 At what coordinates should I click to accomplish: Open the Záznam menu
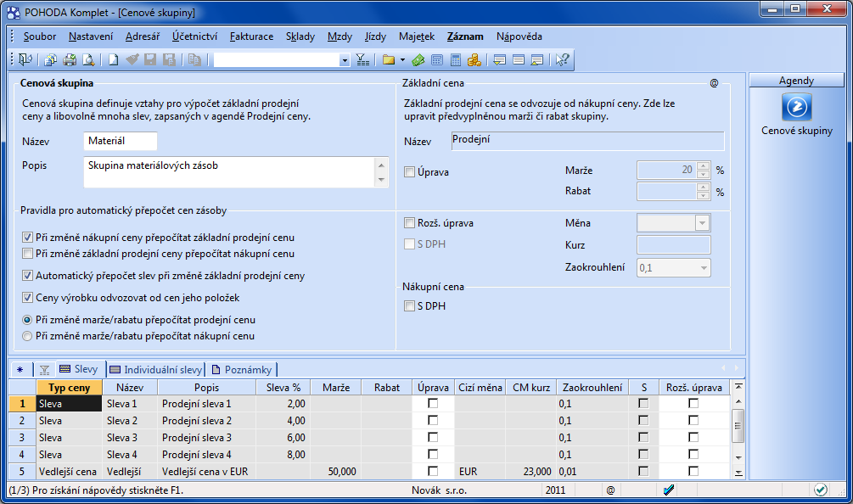[465, 36]
